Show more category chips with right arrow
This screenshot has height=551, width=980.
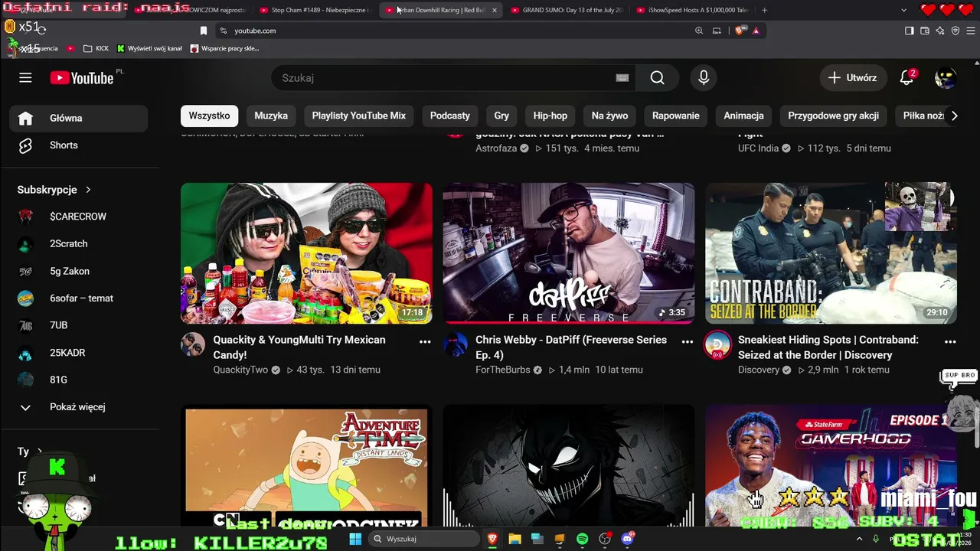(954, 116)
